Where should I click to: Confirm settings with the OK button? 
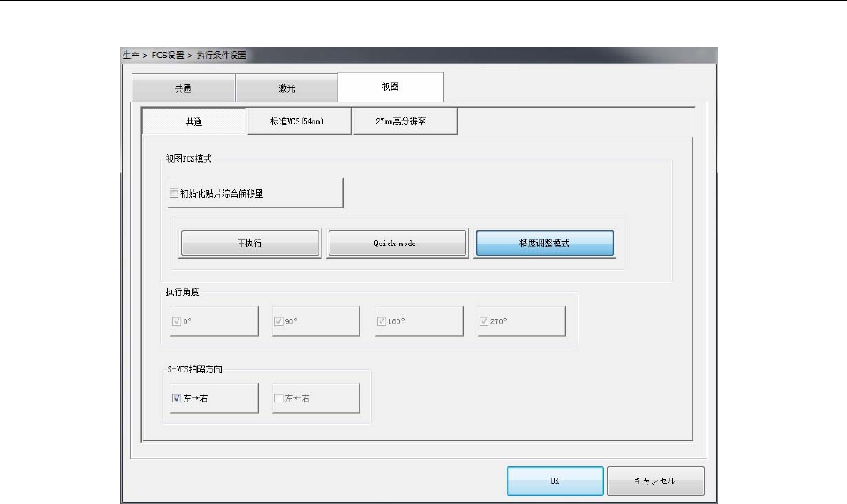pos(556,481)
